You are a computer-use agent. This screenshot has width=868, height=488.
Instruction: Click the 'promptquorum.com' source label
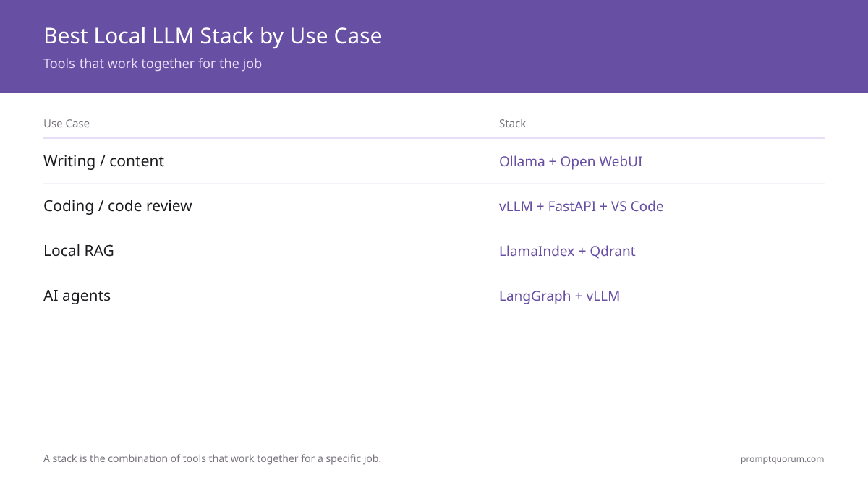[782, 459]
